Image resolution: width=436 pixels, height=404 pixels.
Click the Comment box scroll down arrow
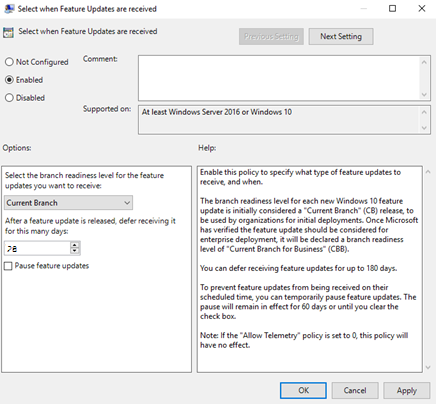click(x=424, y=95)
